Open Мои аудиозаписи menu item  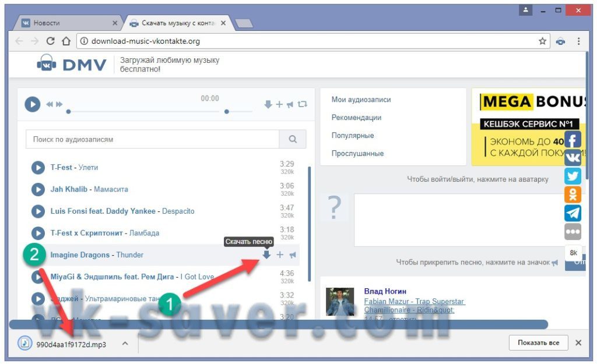point(361,100)
